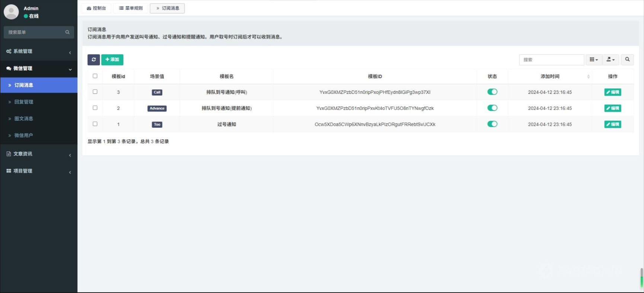
Task: Open 回复管理 in the sidebar
Action: [39, 102]
